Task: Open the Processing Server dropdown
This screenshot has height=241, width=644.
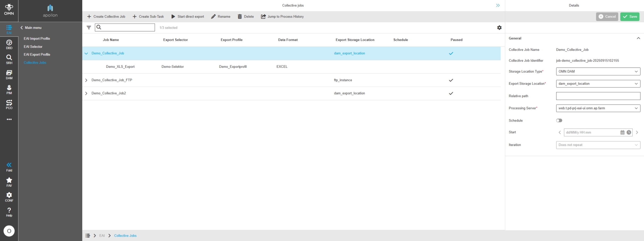Action: (598, 108)
